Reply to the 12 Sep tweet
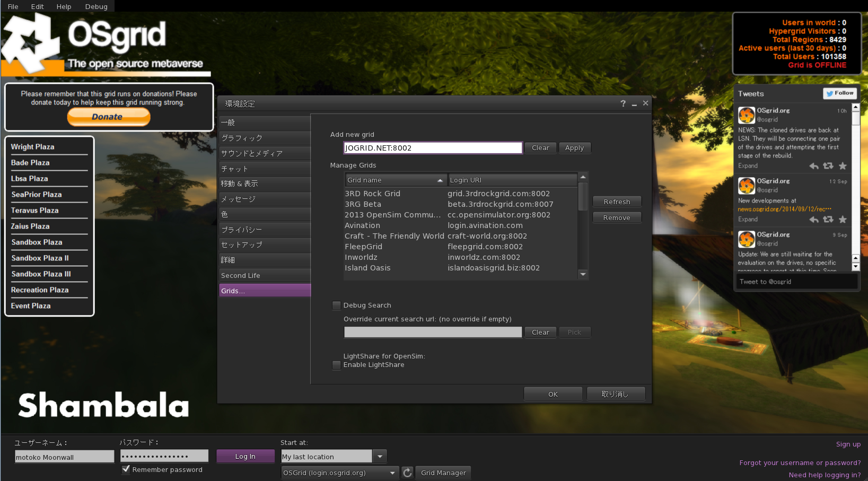868x481 pixels. 814,220
